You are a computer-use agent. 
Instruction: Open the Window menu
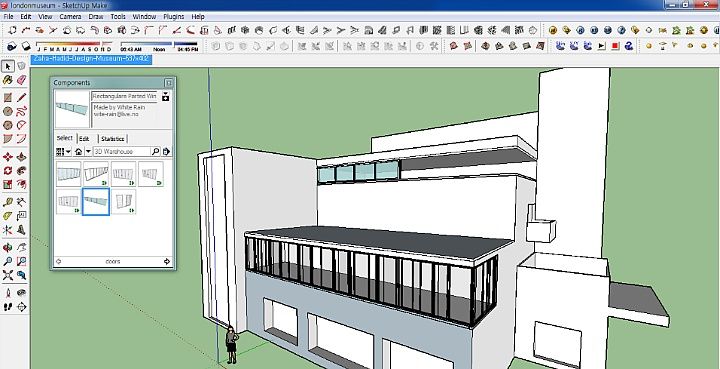click(144, 17)
